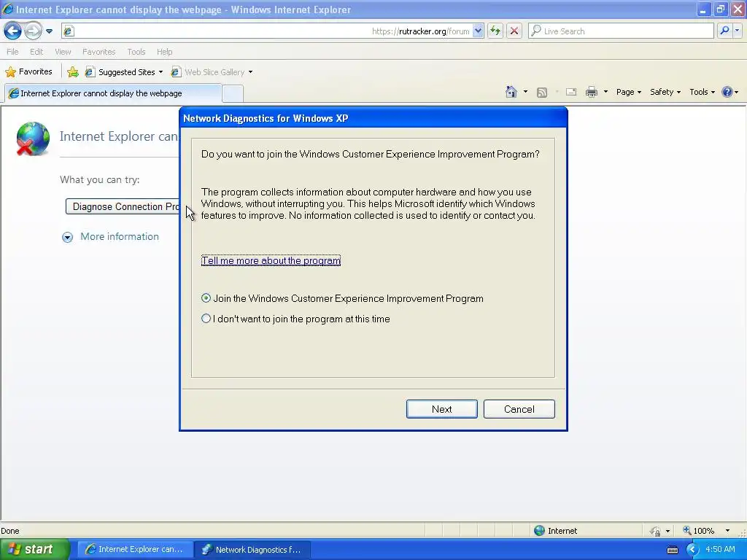
Task: Click the globe with red X error icon
Action: tap(32, 139)
